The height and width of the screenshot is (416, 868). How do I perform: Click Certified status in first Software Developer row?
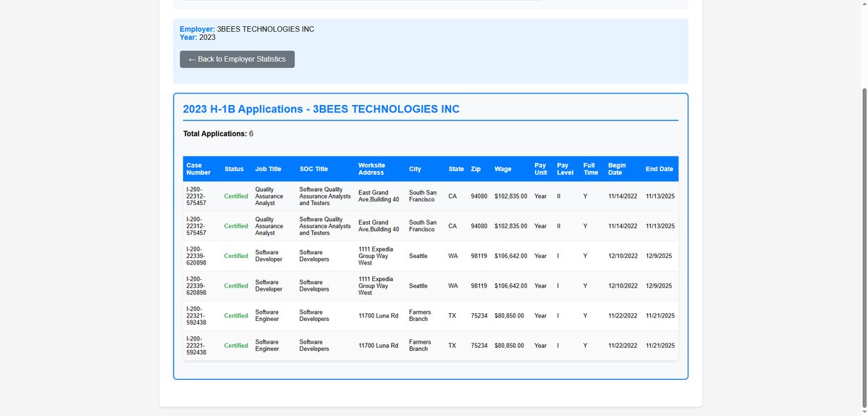pos(236,256)
